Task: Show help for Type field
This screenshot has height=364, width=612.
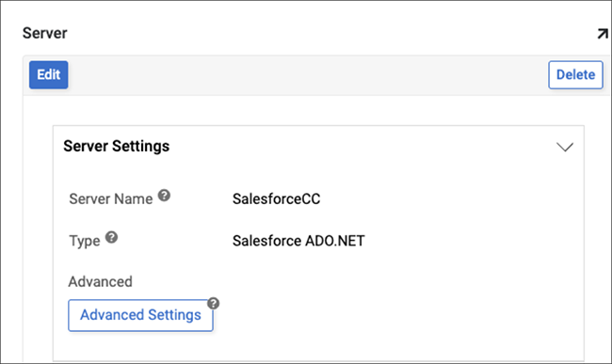Action: click(112, 237)
